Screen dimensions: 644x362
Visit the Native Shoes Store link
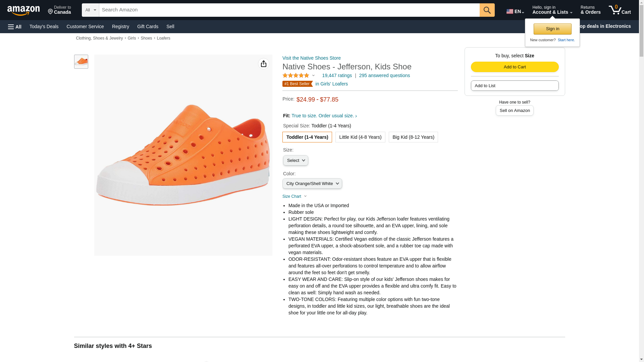[311, 58]
